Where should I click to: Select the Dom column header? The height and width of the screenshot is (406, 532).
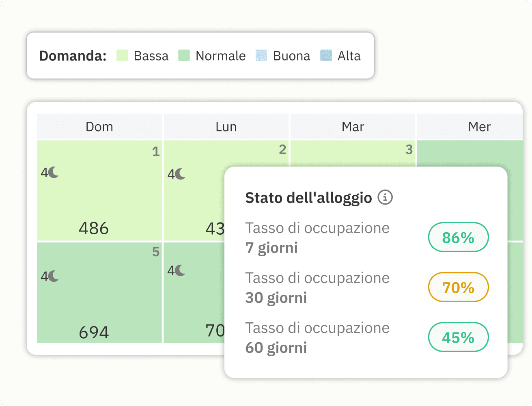click(x=99, y=126)
